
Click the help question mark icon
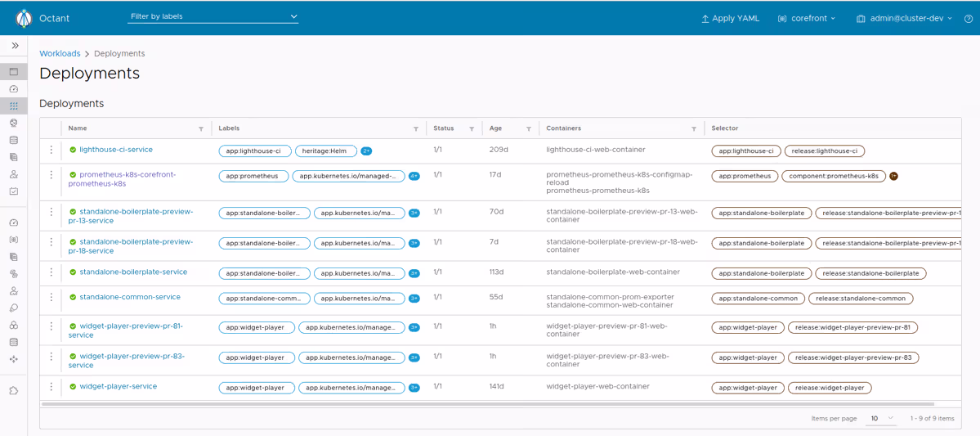point(968,19)
